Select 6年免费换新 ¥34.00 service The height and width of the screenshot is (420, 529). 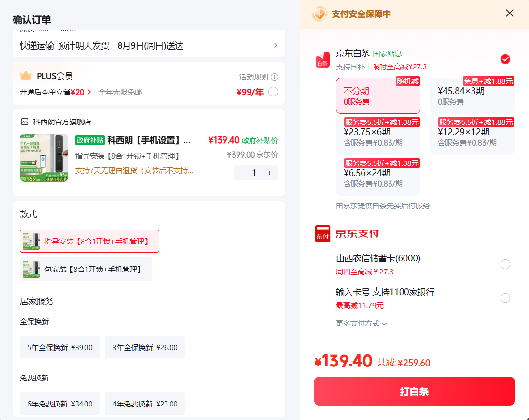coord(60,404)
